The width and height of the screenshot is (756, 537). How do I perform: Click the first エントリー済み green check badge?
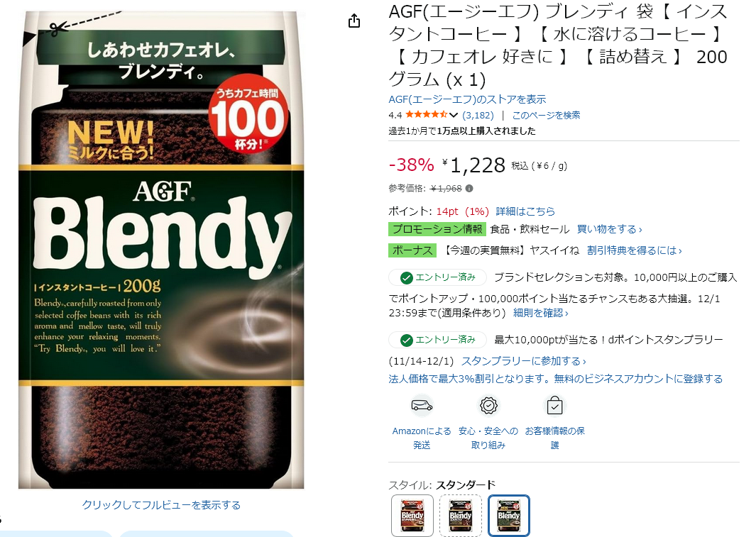437,277
